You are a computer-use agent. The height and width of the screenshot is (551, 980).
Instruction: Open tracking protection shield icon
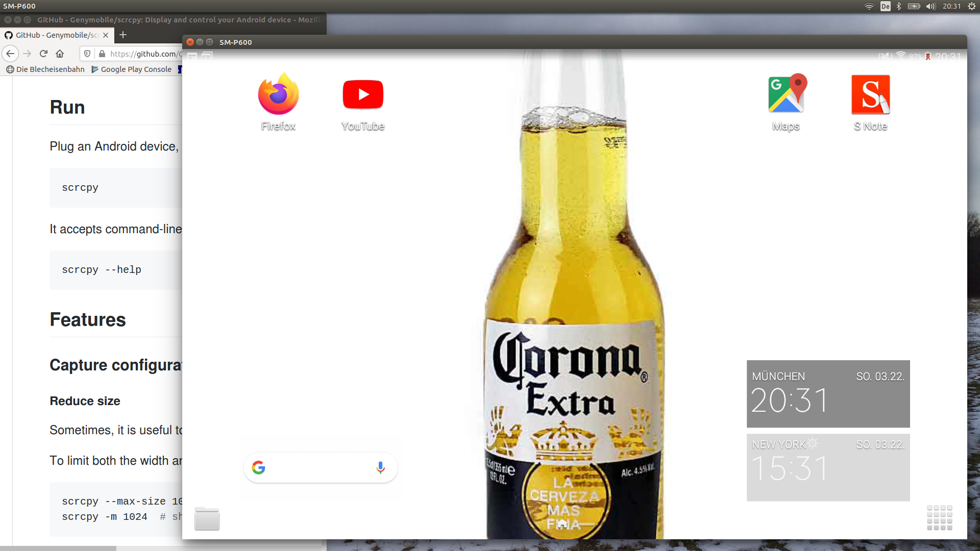(87, 54)
